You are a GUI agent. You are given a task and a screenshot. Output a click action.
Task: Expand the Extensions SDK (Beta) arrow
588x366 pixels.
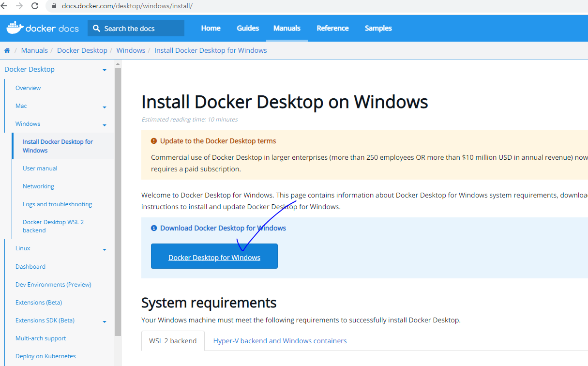tap(105, 321)
